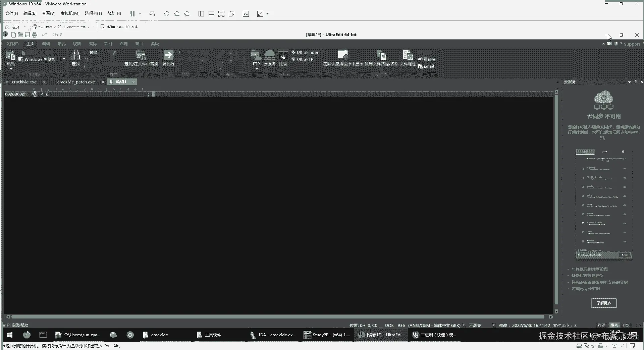644x350 pixels.
Task: Click the Replace command in the ribbon
Action: pyautogui.click(x=93, y=52)
